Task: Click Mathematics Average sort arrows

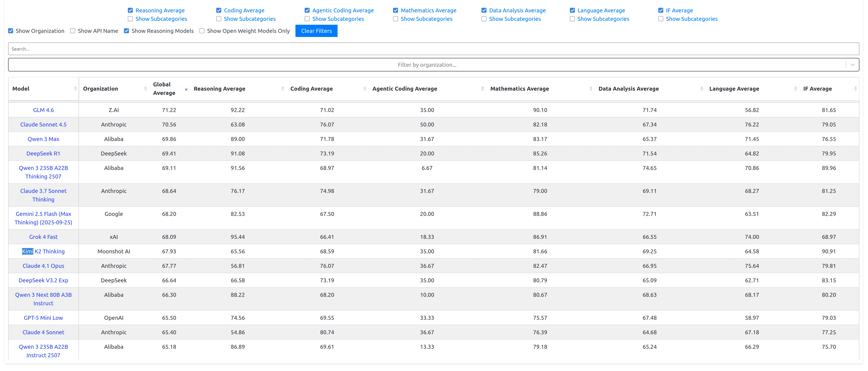Action: click(x=591, y=89)
